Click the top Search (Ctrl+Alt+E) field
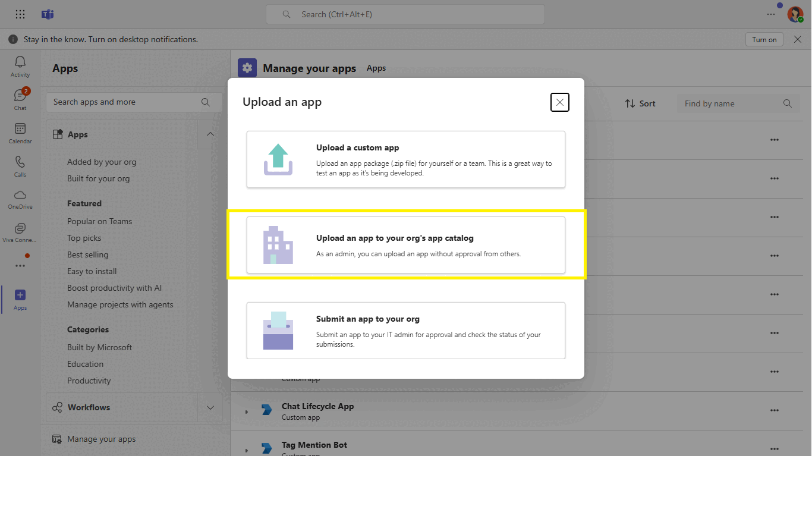The image size is (812, 528). click(405, 14)
